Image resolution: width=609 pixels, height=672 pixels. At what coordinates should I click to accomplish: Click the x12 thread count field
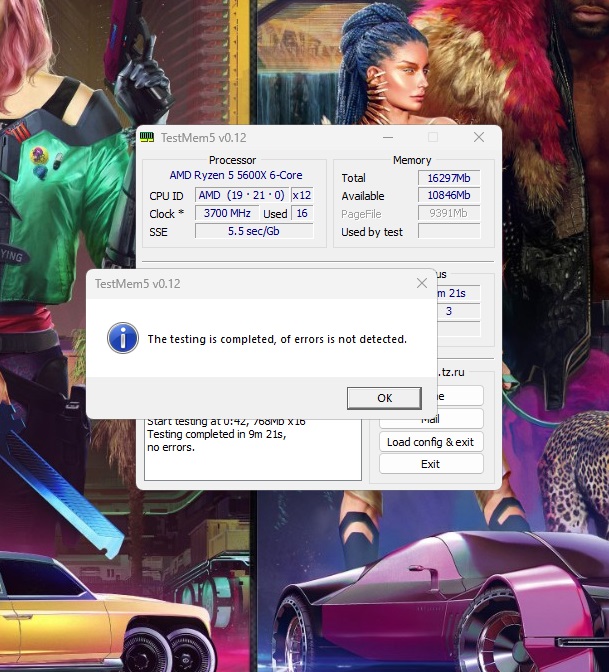[302, 195]
